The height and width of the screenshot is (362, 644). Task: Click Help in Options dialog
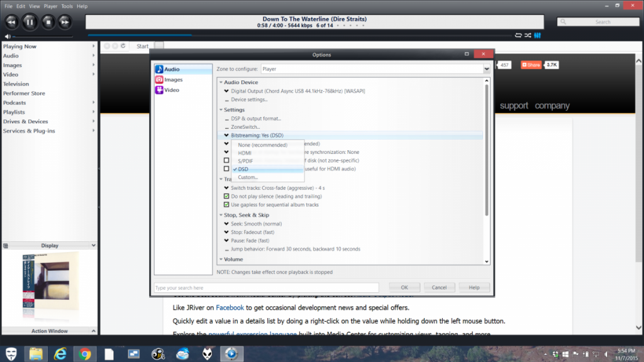click(x=474, y=287)
